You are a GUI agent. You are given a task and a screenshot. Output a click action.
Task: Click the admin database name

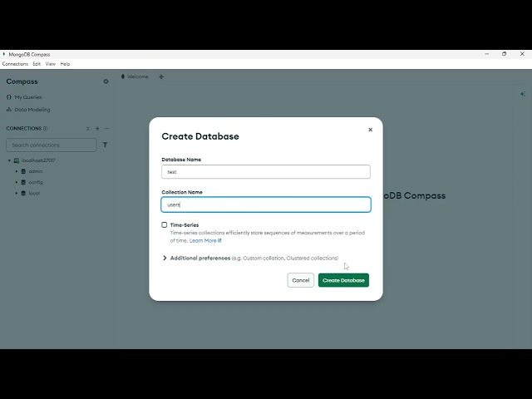pyautogui.click(x=36, y=171)
